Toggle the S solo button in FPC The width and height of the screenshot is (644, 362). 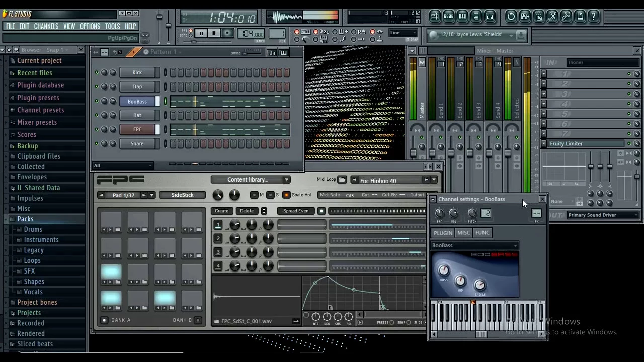(x=270, y=195)
